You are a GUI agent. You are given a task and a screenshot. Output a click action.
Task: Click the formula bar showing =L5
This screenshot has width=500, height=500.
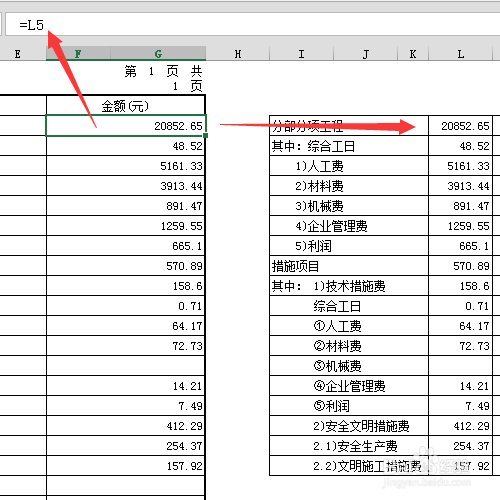(252, 24)
